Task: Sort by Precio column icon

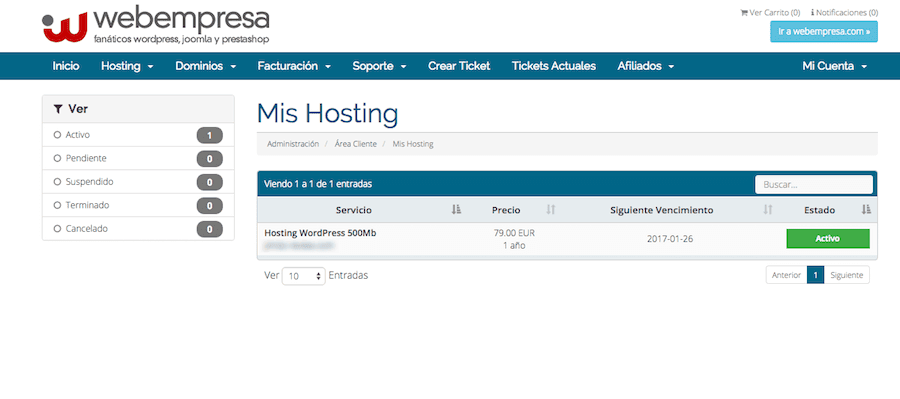Action: coord(550,210)
